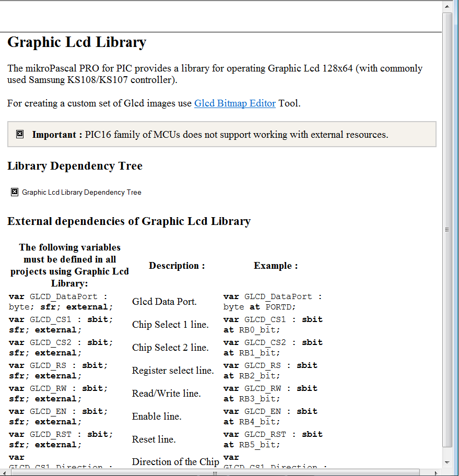459x476 pixels.
Task: Click the 'Library Dependency Tree' heading
Action: (x=75, y=166)
